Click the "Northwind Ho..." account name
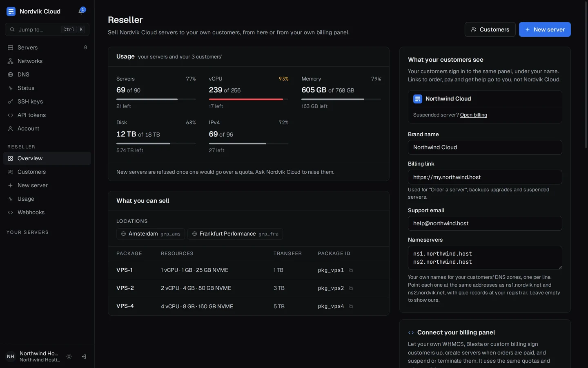Viewport: 588px width, 368px height. (x=39, y=354)
